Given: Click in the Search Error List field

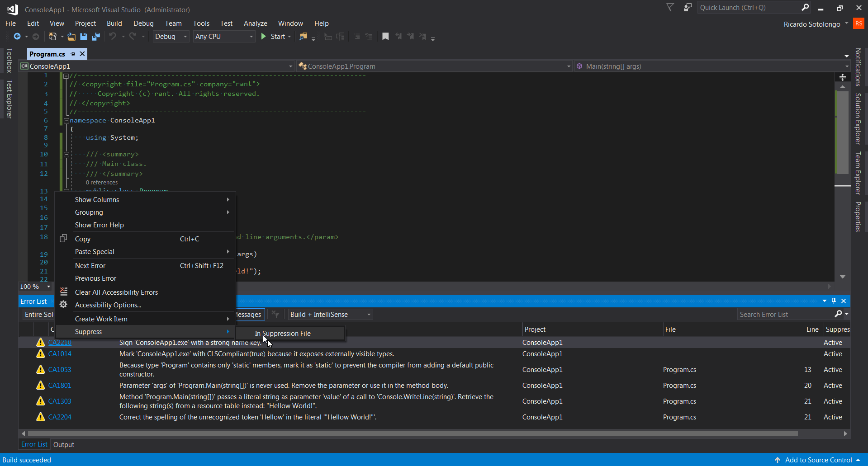Looking at the screenshot, I should click(x=786, y=314).
